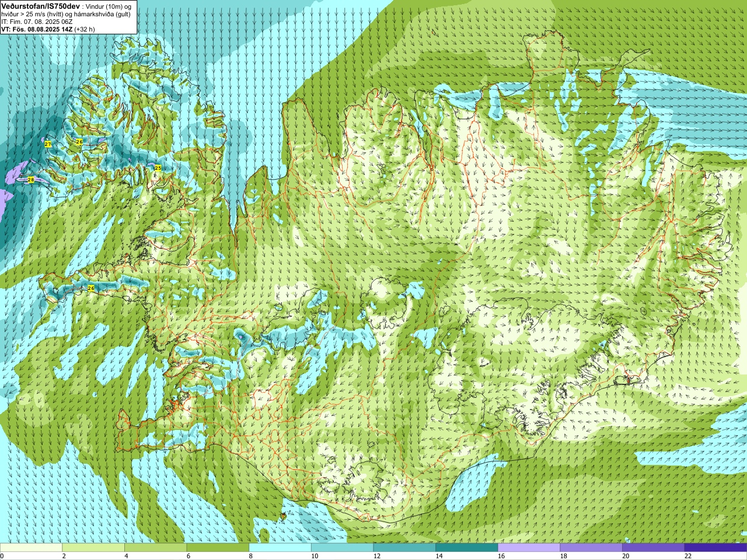Click the 'VT: Fös. 08.08.2025 14Z' line
This screenshot has width=747, height=560.
coord(37,29)
